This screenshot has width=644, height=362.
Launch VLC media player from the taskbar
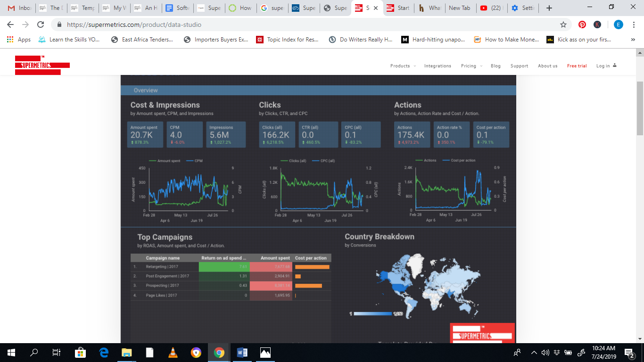pyautogui.click(x=173, y=353)
